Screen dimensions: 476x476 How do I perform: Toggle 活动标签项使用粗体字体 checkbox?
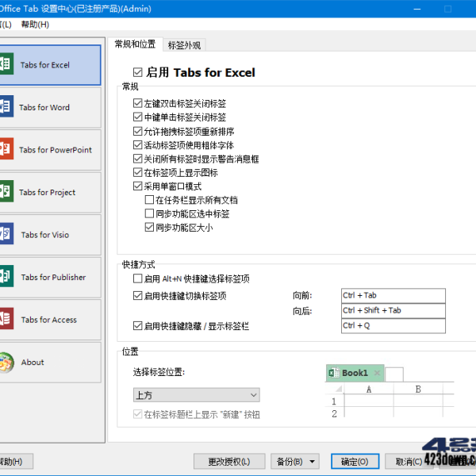point(137,145)
